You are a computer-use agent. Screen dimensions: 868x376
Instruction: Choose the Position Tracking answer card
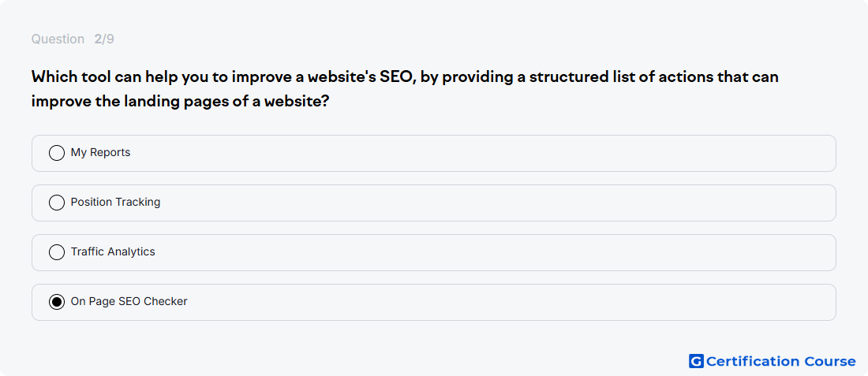[x=433, y=203]
